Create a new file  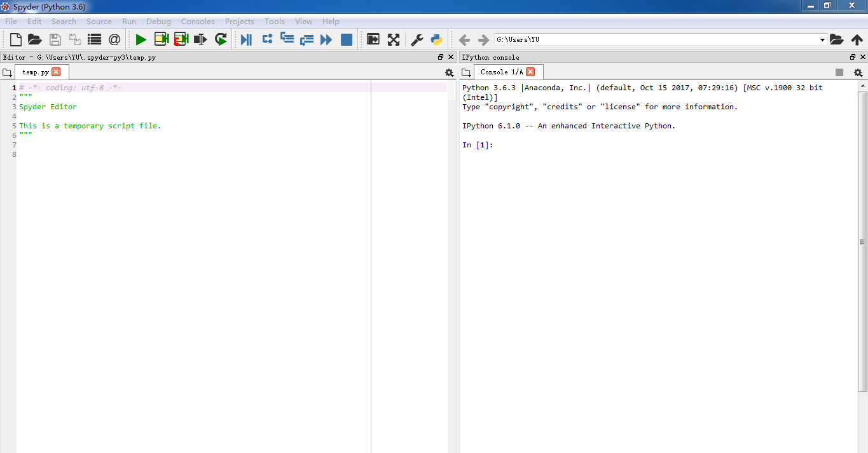pyautogui.click(x=15, y=40)
